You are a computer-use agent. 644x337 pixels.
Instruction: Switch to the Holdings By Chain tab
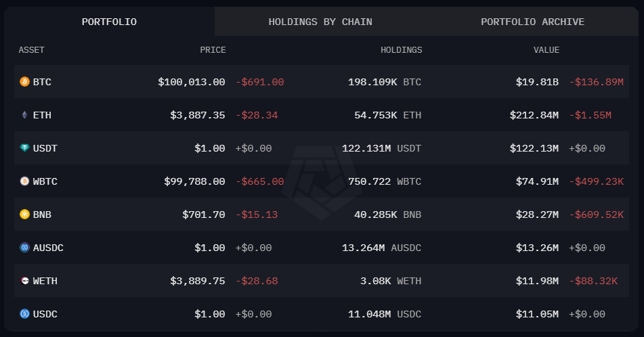320,22
